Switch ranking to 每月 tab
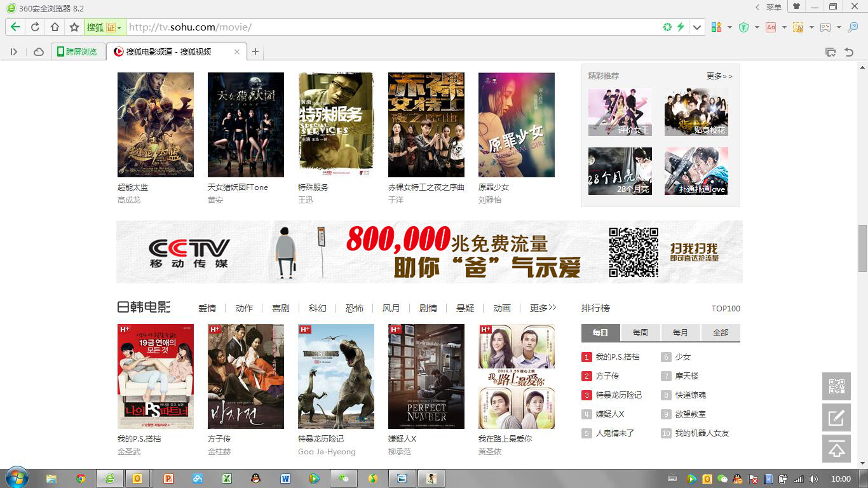 (681, 333)
